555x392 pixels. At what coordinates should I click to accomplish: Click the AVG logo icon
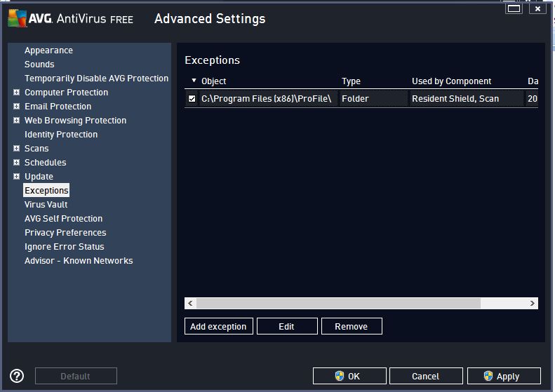(17, 18)
